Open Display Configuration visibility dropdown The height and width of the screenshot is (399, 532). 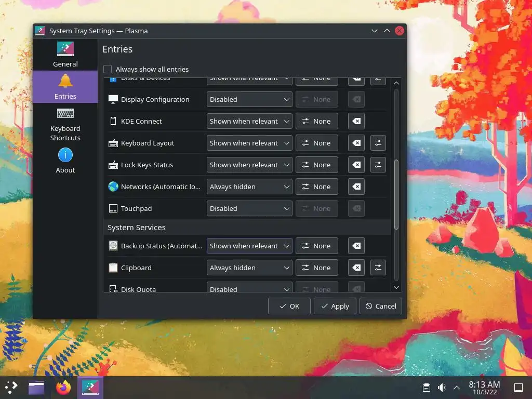(x=249, y=99)
